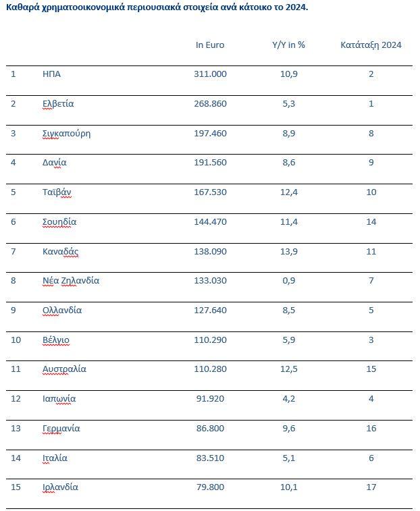Image resolution: width=420 pixels, height=511 pixels.
Task: Select the Σιγκαπούρη row label
Action: tap(66, 133)
